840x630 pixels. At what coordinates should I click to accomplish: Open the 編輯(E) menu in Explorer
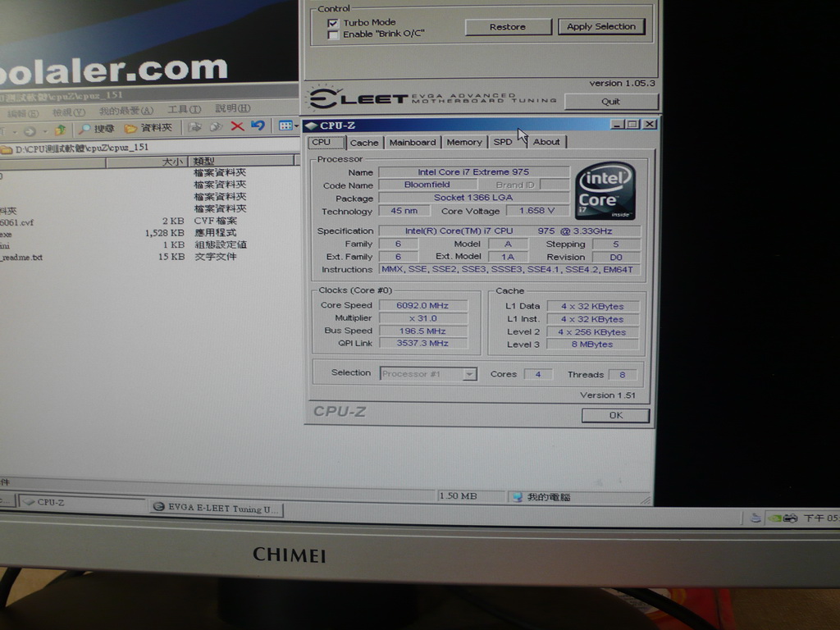23,113
